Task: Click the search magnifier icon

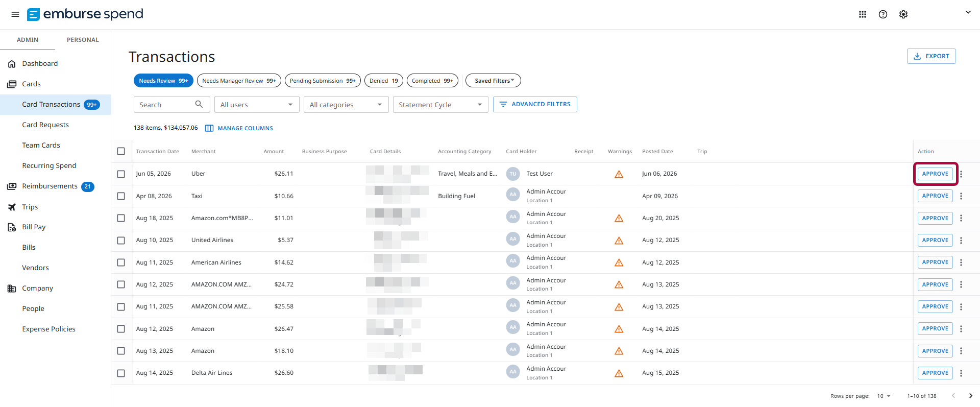Action: coord(199,104)
